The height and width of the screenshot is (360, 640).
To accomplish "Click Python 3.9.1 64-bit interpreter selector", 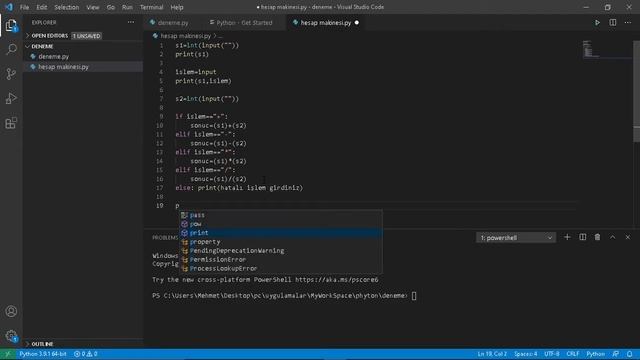I will click(43, 354).
